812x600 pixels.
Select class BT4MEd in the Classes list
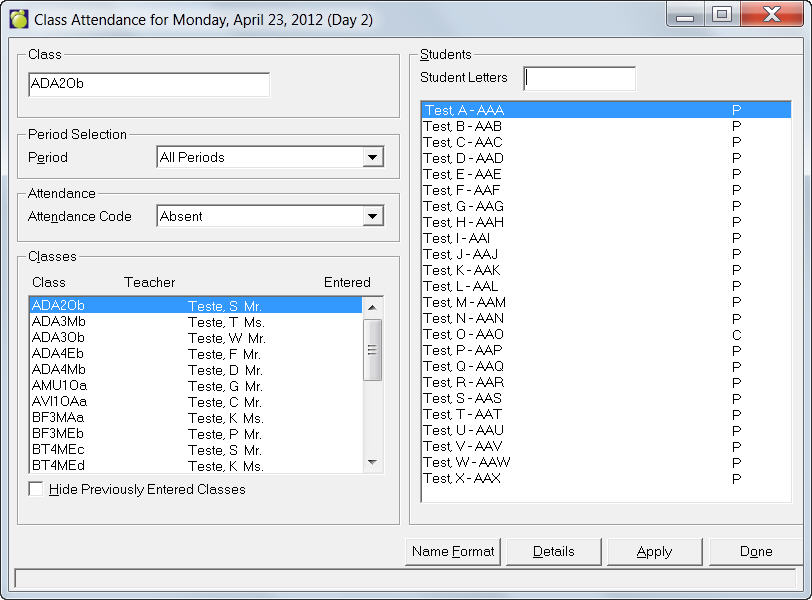click(59, 466)
